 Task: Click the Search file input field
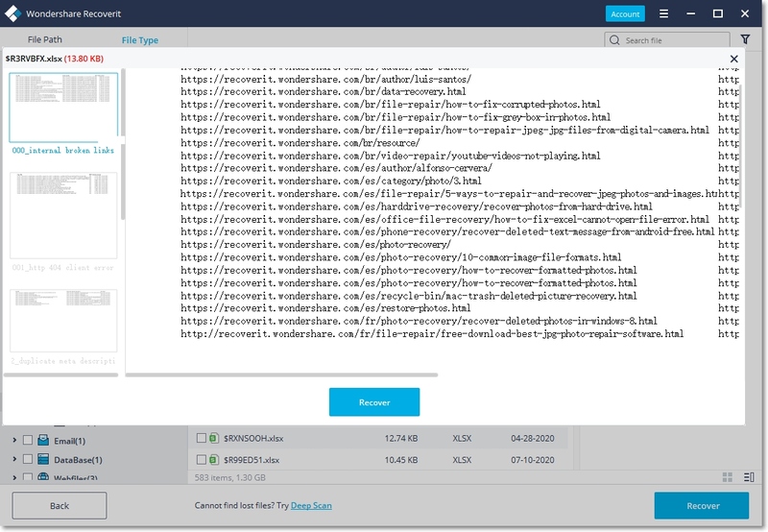667,40
